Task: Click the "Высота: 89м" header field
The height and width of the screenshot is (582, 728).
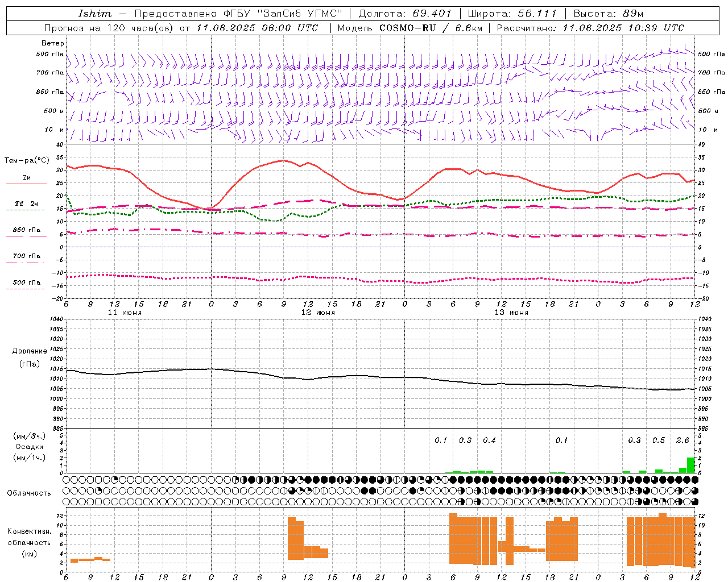Action: point(608,14)
